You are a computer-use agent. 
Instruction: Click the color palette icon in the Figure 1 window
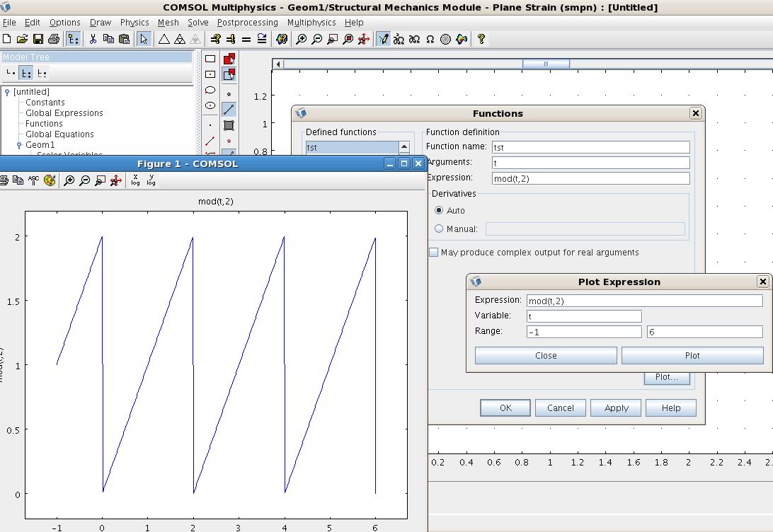coord(50,180)
